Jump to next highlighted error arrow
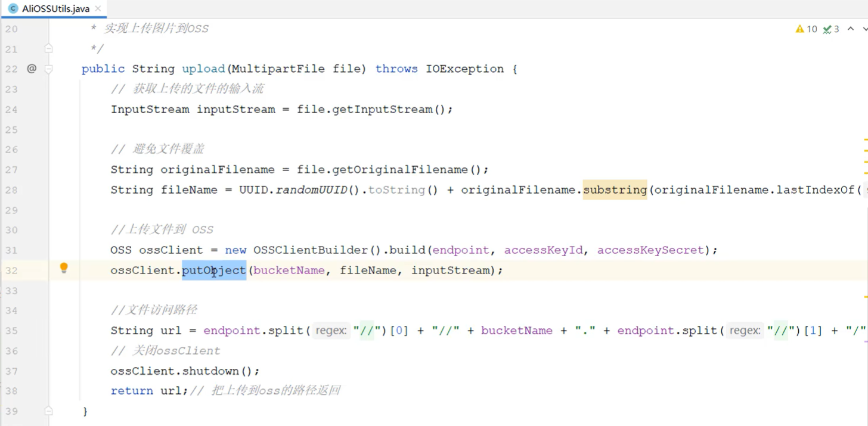The image size is (868, 426). 864,29
